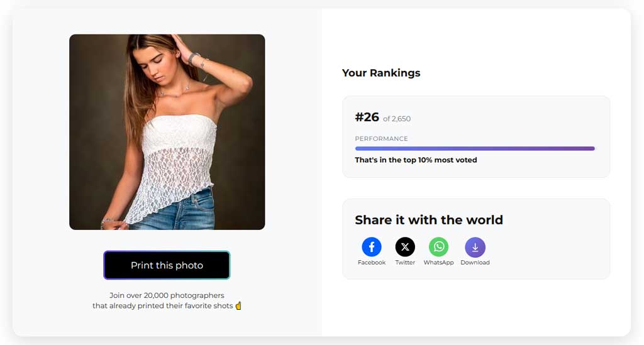
Task: Click the pointing finger emoji
Action: tap(238, 306)
